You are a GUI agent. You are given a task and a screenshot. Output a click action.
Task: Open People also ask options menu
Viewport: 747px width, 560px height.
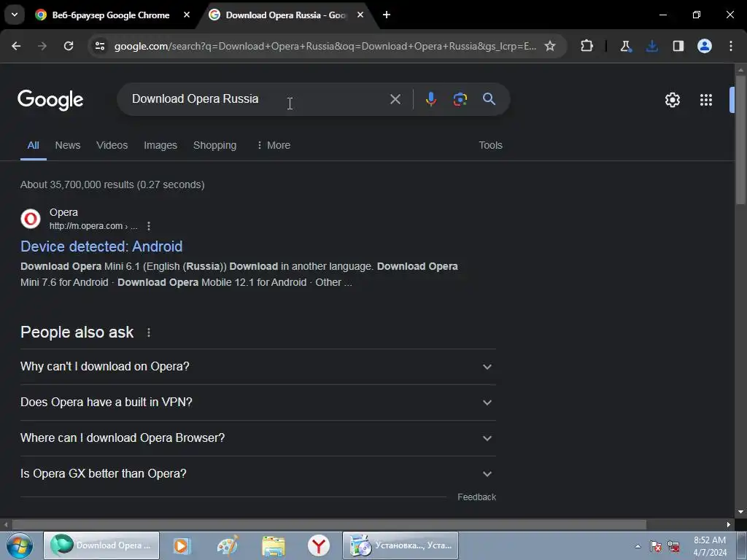click(x=149, y=332)
